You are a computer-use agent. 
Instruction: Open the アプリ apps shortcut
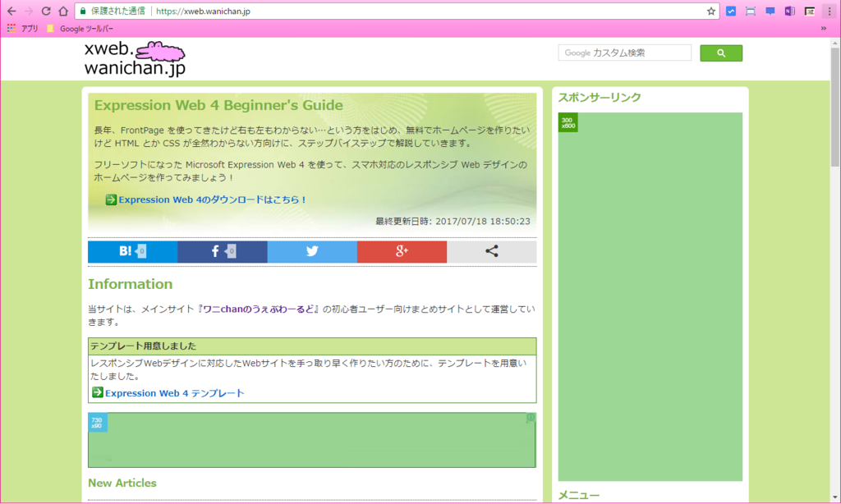coord(22,29)
